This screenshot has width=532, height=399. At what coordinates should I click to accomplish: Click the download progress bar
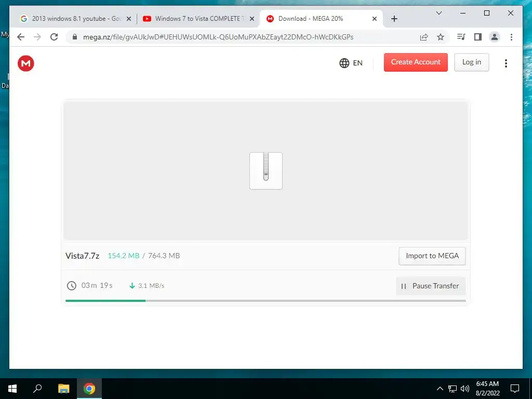pos(265,301)
